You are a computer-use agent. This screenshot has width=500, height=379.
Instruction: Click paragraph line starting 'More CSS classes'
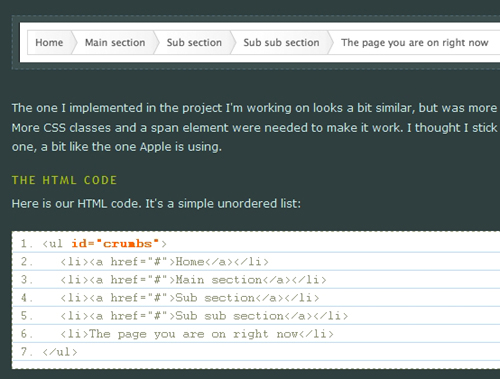[255, 128]
